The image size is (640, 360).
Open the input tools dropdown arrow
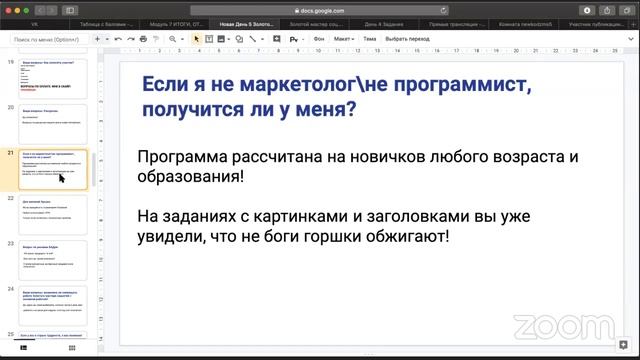click(303, 39)
